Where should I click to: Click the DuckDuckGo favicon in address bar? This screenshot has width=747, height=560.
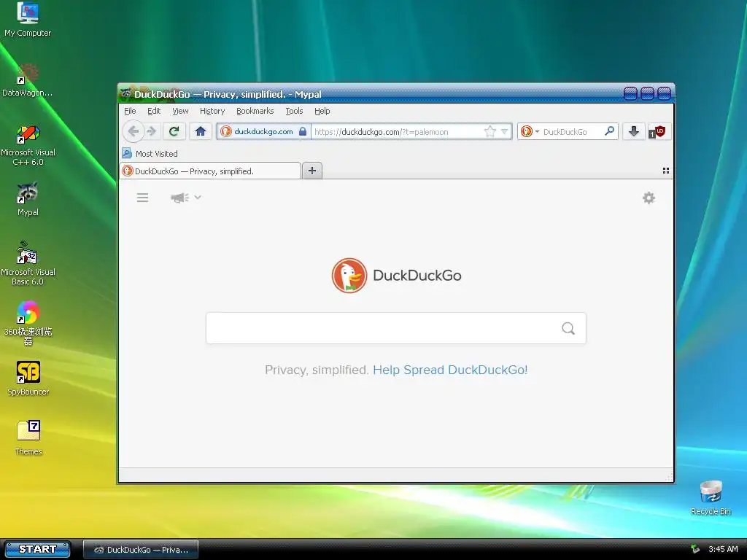[x=226, y=131]
